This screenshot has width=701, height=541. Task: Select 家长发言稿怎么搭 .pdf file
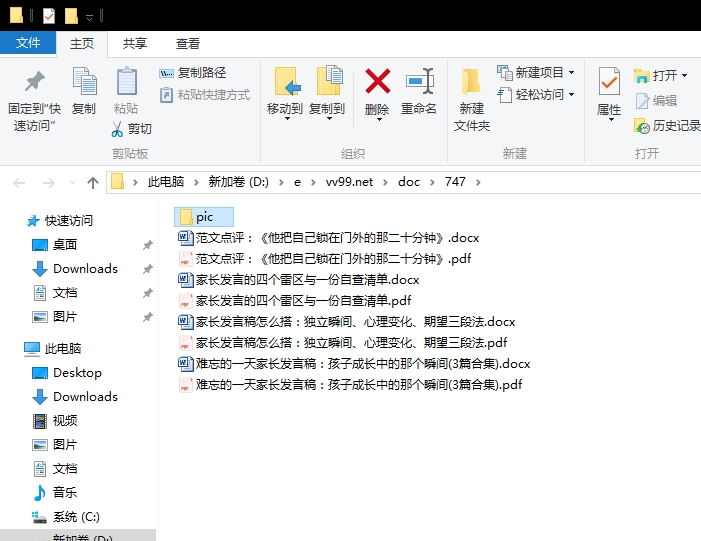342,342
